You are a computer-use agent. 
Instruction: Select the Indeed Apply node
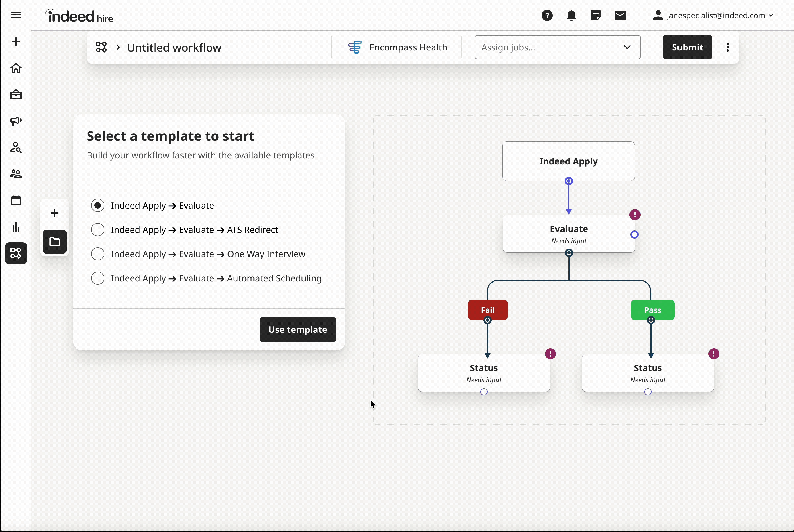(x=569, y=161)
